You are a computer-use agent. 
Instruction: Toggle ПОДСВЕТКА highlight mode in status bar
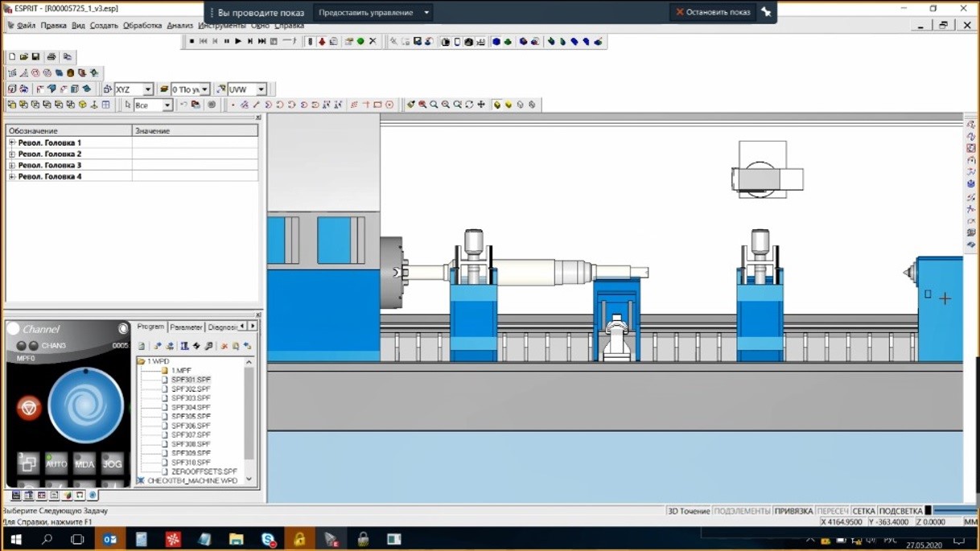tap(900, 511)
